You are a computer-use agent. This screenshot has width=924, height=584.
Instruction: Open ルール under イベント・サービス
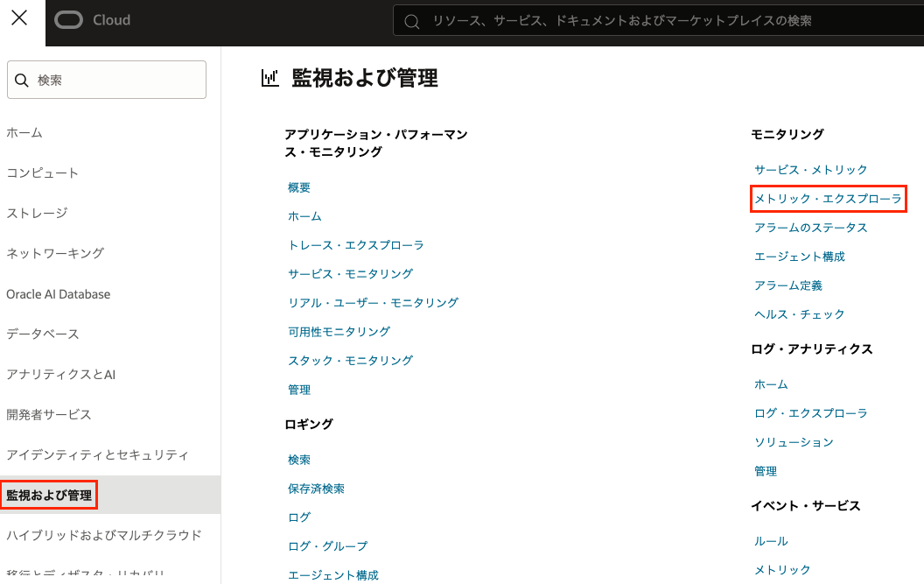tap(772, 541)
